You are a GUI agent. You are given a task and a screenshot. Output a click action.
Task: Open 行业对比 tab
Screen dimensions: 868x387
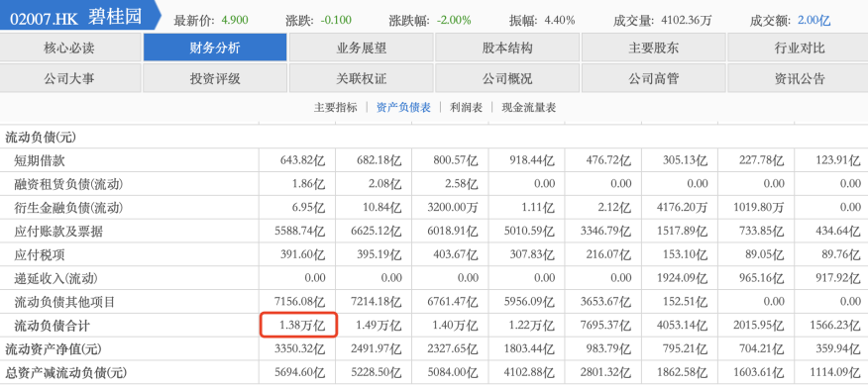(799, 48)
